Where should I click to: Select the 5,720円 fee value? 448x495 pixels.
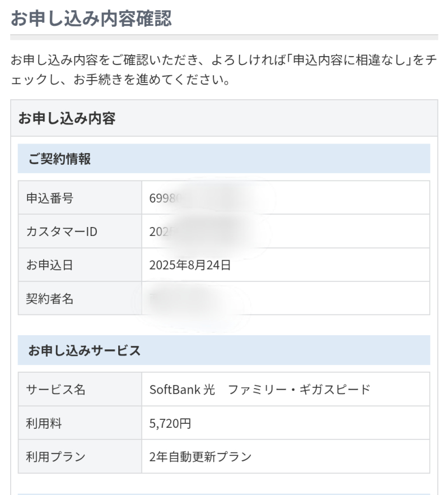point(170,423)
